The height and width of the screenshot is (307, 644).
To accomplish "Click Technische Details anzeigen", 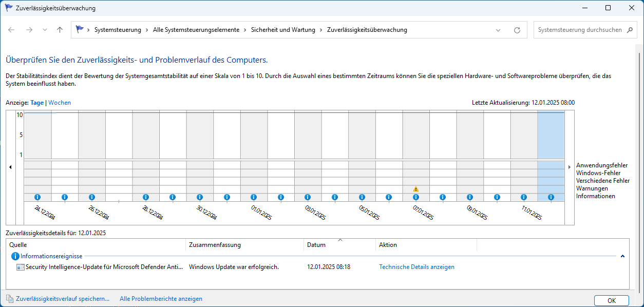I will click(416, 266).
